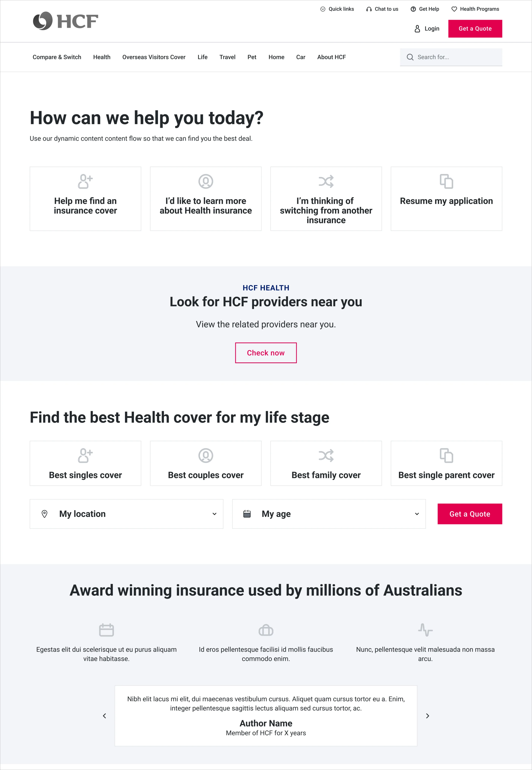Open the Compare & Switch menu
The height and width of the screenshot is (770, 532).
tap(57, 57)
